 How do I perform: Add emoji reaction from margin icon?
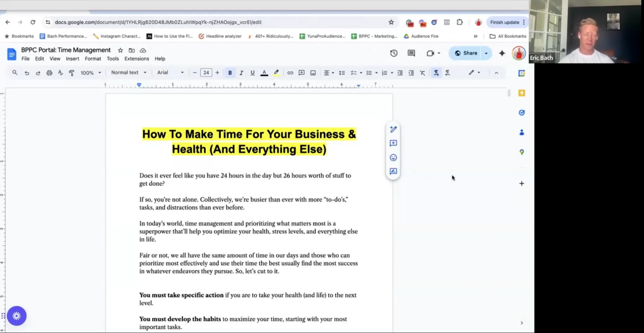tap(393, 157)
